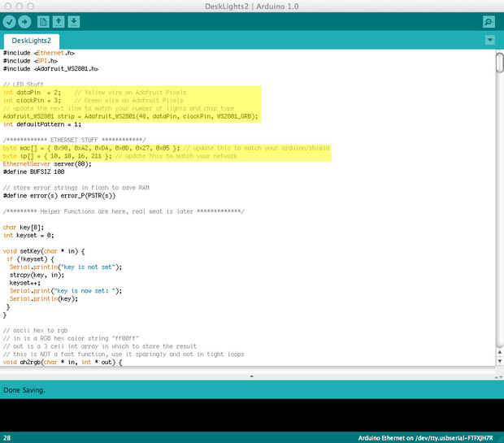Viewport: 504px width, 443px height.
Task: Click the 'byte ip[]' line
Action: 119,156
